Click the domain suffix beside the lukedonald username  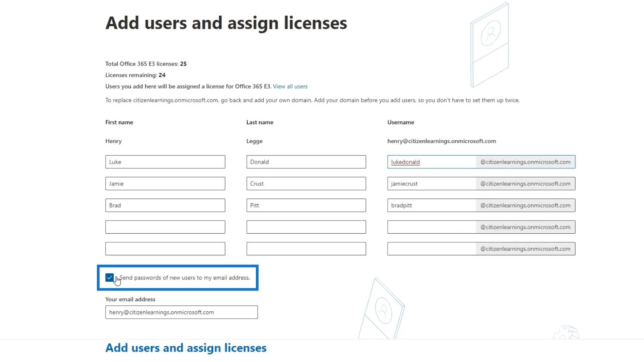click(526, 162)
